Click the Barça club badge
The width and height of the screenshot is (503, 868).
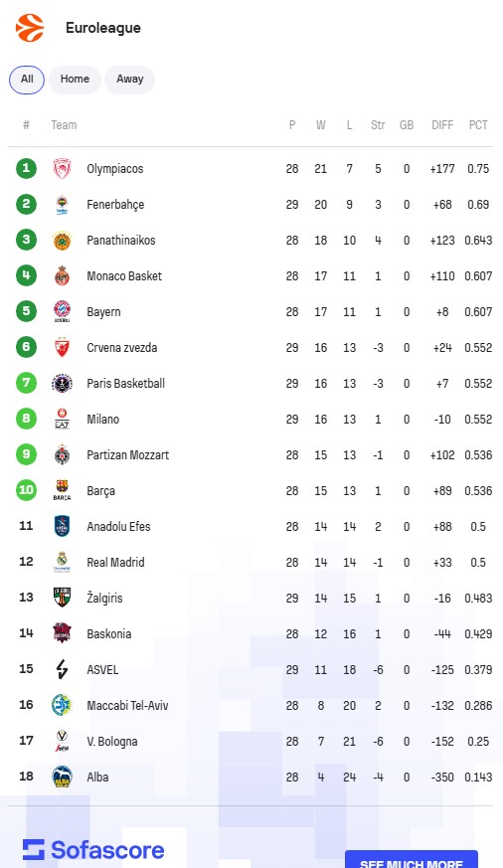(x=62, y=490)
